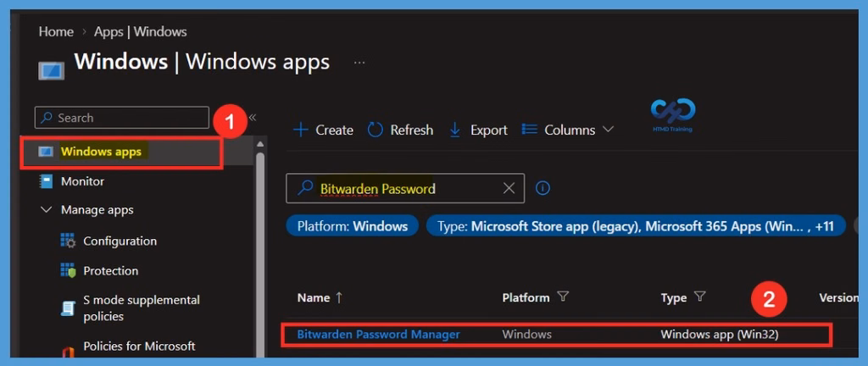Screen dimensions: 868x366
Task: Open Configuration under Manage apps
Action: coord(120,241)
